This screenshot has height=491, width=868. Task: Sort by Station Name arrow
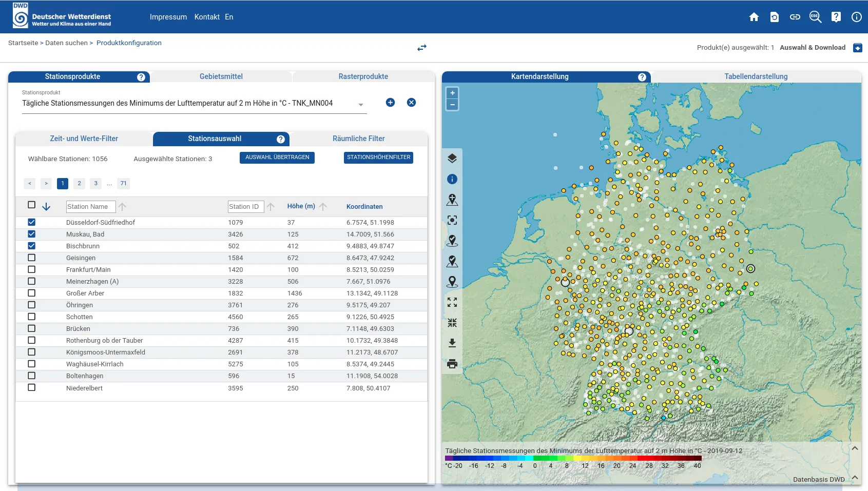[122, 207]
